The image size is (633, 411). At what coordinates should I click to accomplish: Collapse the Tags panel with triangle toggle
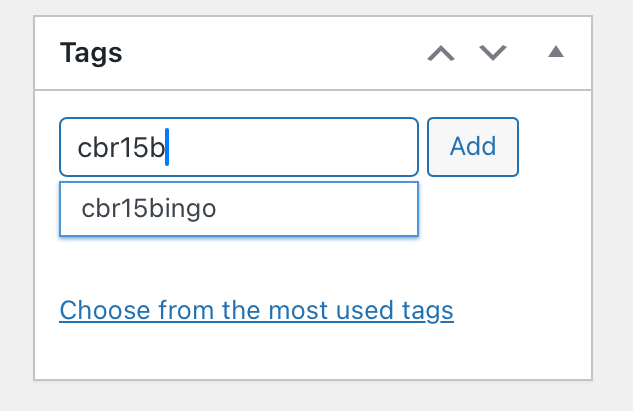556,52
